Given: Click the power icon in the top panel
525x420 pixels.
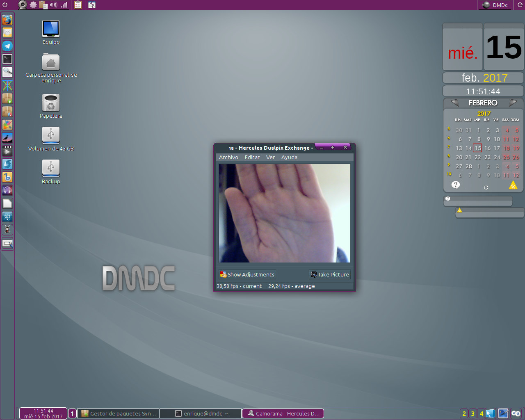Looking at the screenshot, I should point(5,5).
